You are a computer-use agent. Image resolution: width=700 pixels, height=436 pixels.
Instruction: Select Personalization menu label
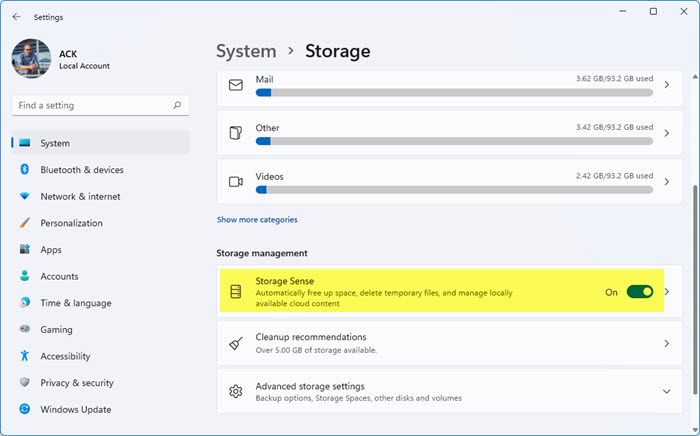pos(71,223)
